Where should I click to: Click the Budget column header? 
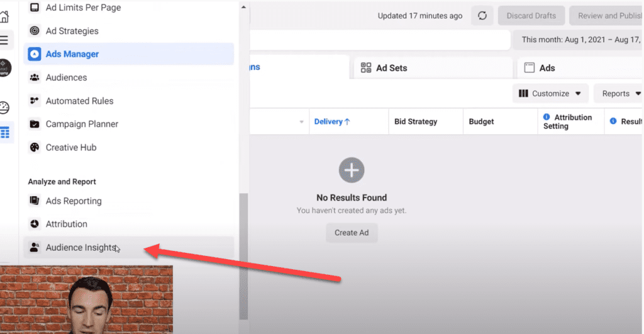(500, 121)
